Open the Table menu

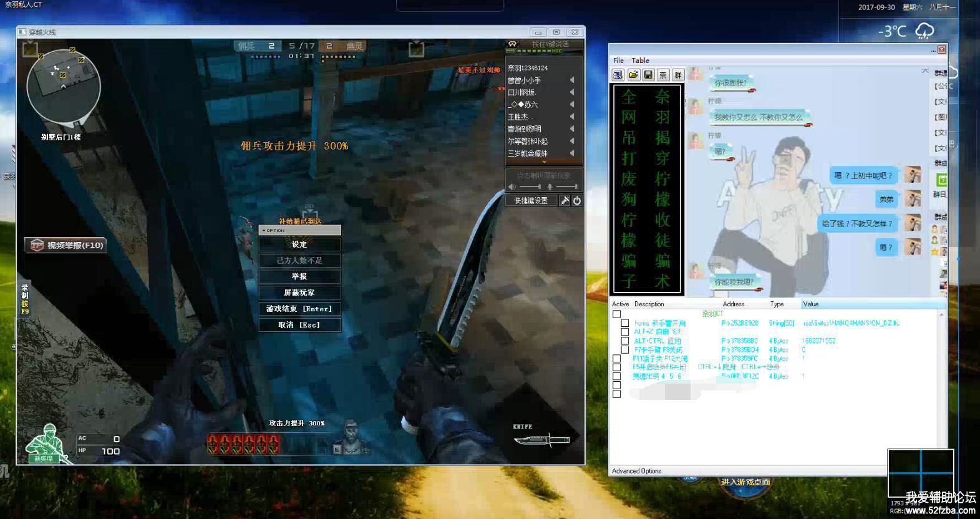point(640,61)
